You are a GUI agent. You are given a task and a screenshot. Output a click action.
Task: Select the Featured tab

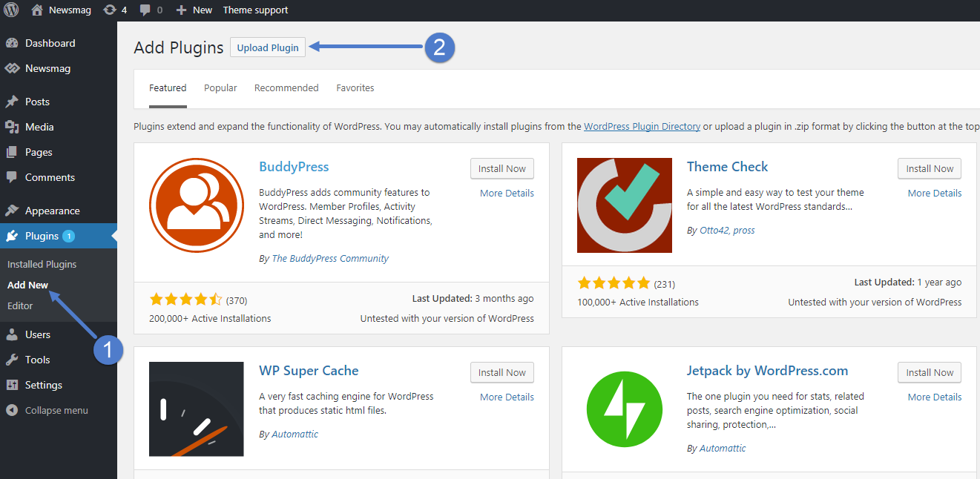[168, 87]
